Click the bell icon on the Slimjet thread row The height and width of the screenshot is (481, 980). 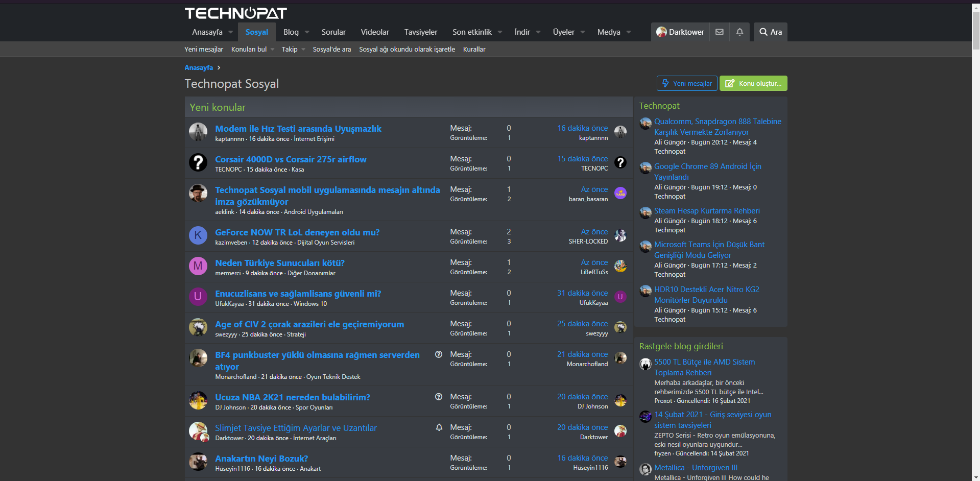pos(438,427)
